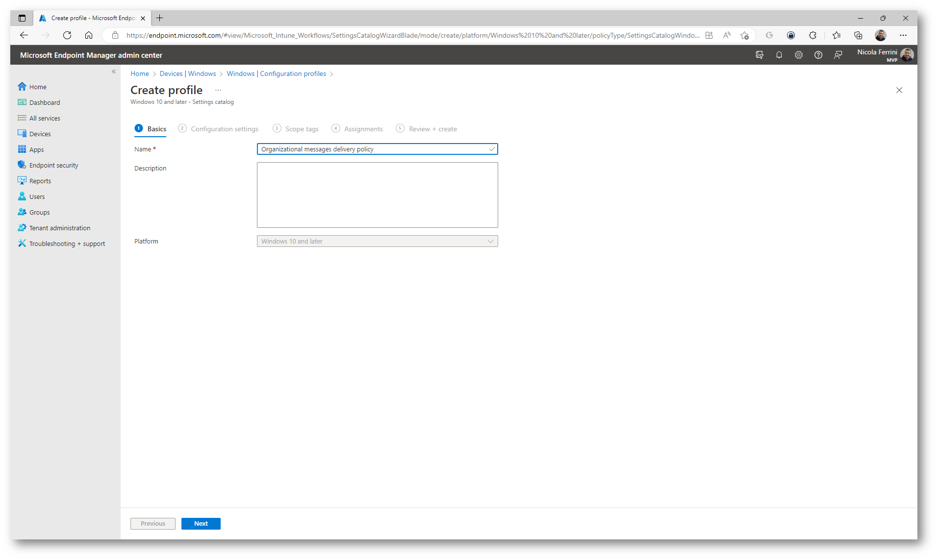Open Reports in the sidebar
Screen dimensions: 938x560
point(34,181)
